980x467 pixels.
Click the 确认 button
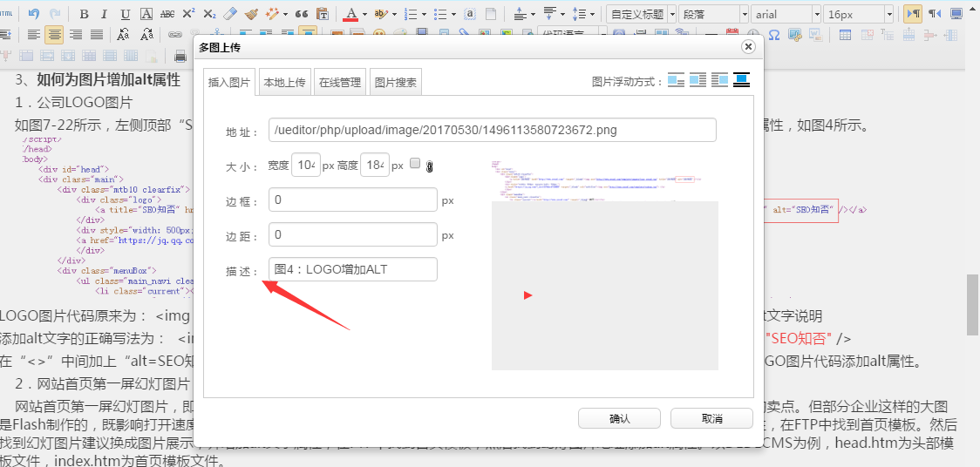[x=619, y=419]
